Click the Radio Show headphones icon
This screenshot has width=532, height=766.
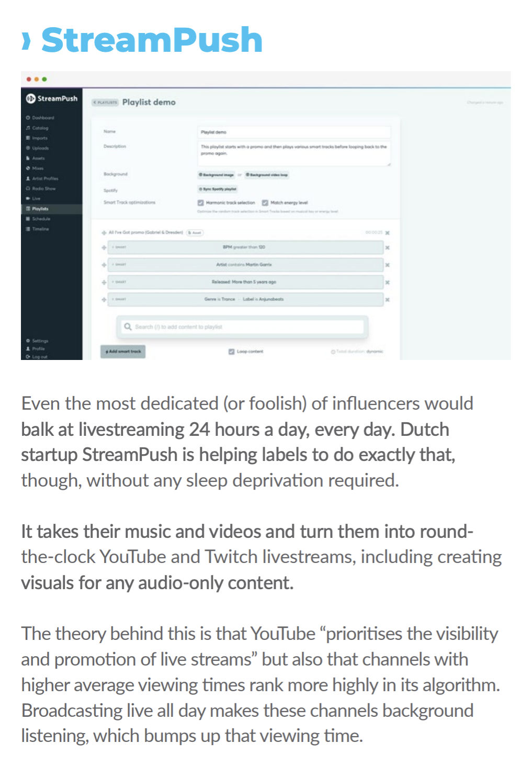pos(28,188)
